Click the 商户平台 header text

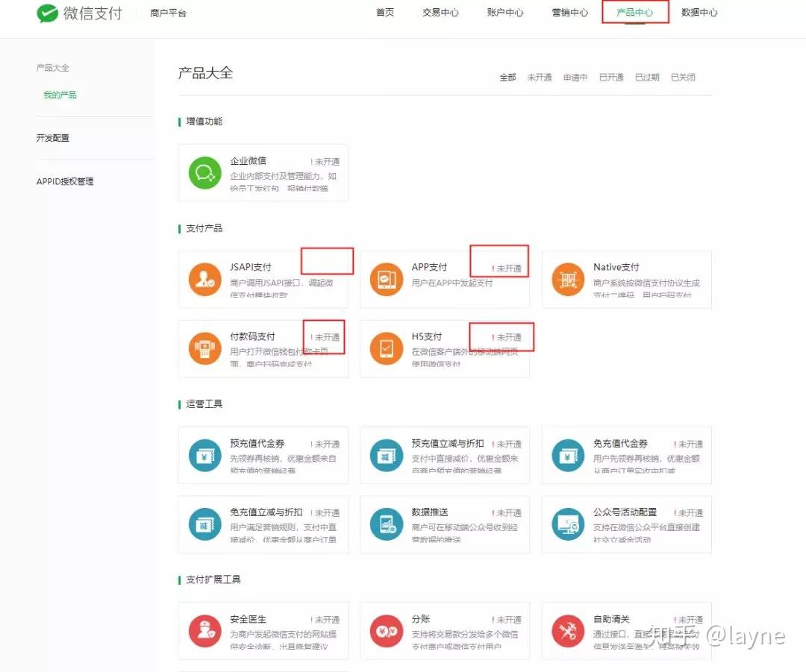pos(168,13)
